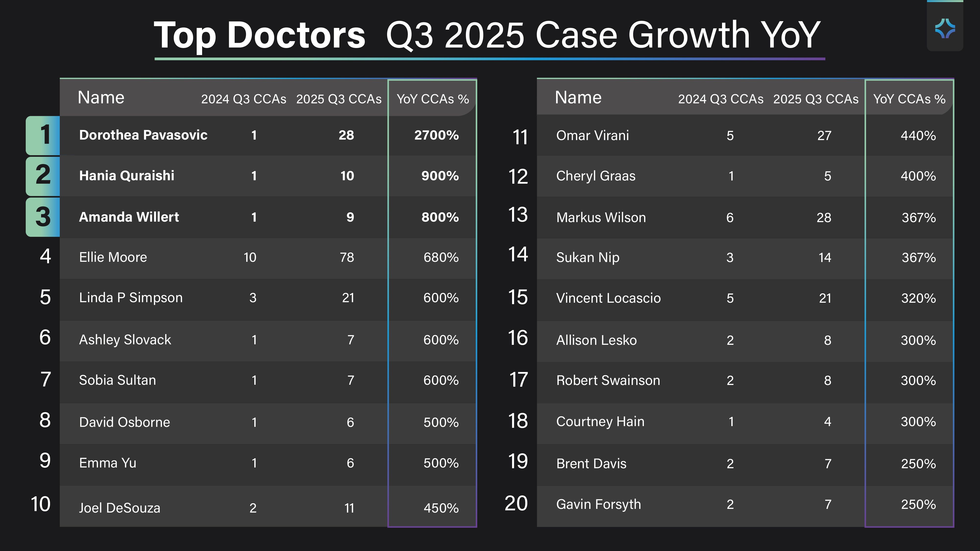Viewport: 980px width, 551px height.
Task: Select Vincent Locascio's name
Action: (x=608, y=298)
